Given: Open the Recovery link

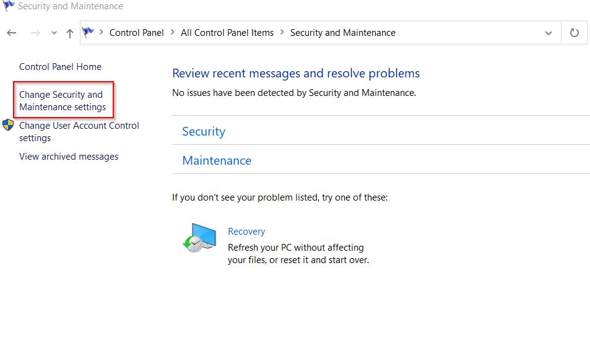Looking at the screenshot, I should [246, 232].
